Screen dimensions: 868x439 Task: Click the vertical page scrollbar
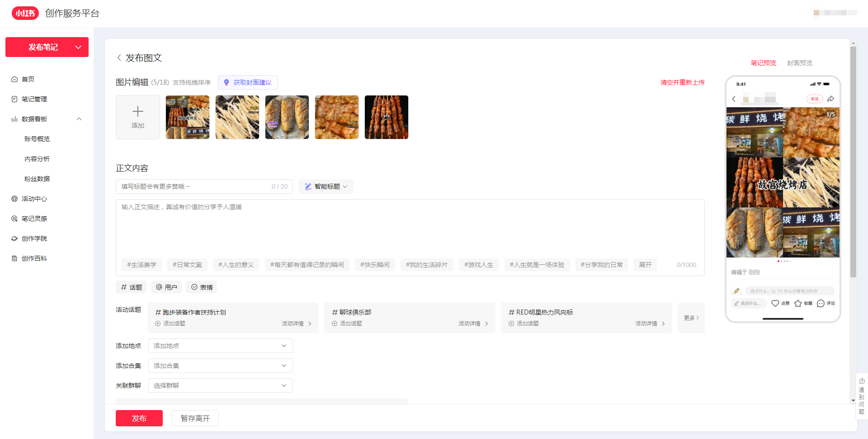(x=853, y=162)
